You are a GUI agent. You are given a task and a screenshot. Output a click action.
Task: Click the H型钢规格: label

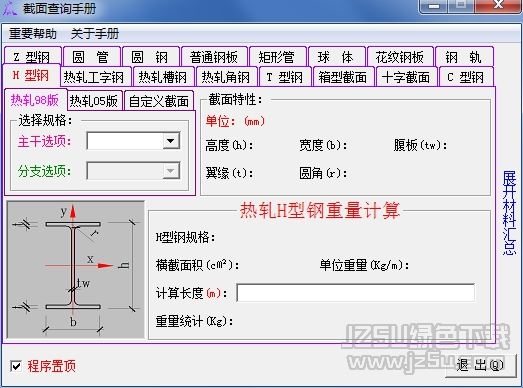(185, 238)
